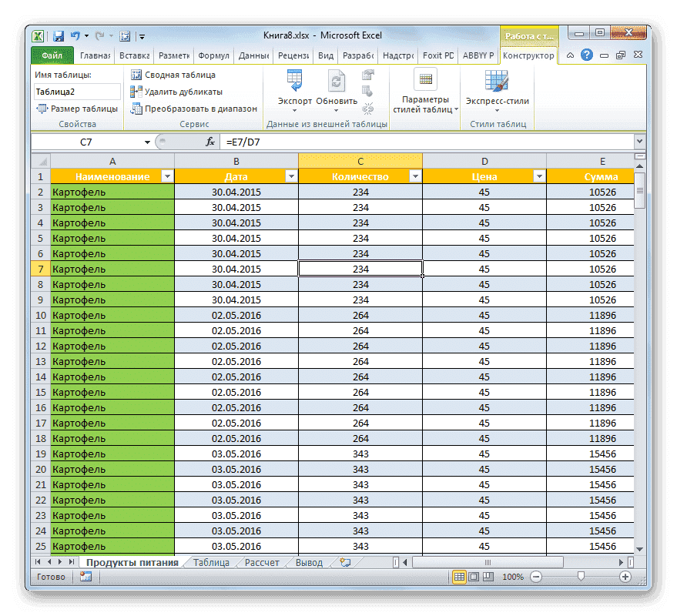
Task: Switch to the Конструктор ribbon tab
Action: (x=528, y=55)
